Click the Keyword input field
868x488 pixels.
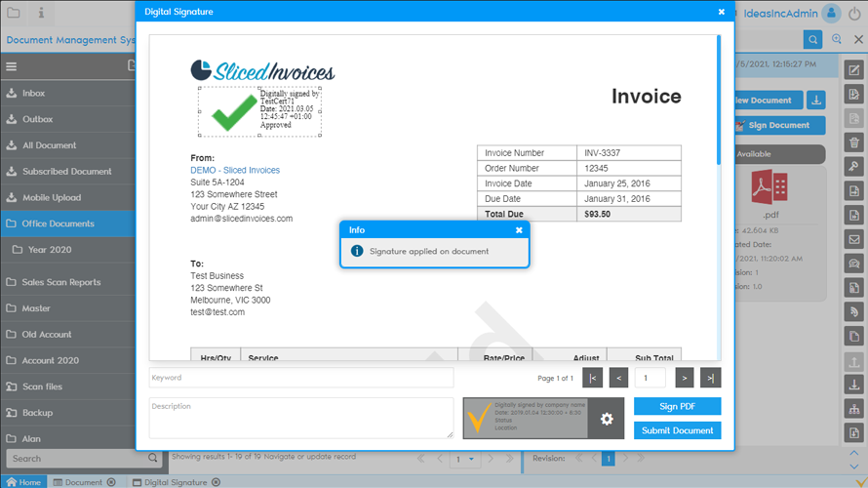click(x=301, y=378)
